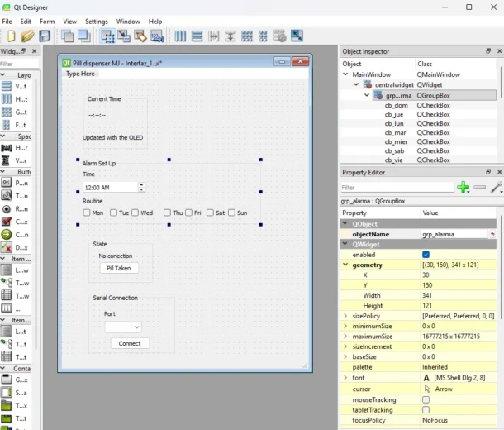
Task: Click the New Form toolbar icon
Action: point(12,36)
